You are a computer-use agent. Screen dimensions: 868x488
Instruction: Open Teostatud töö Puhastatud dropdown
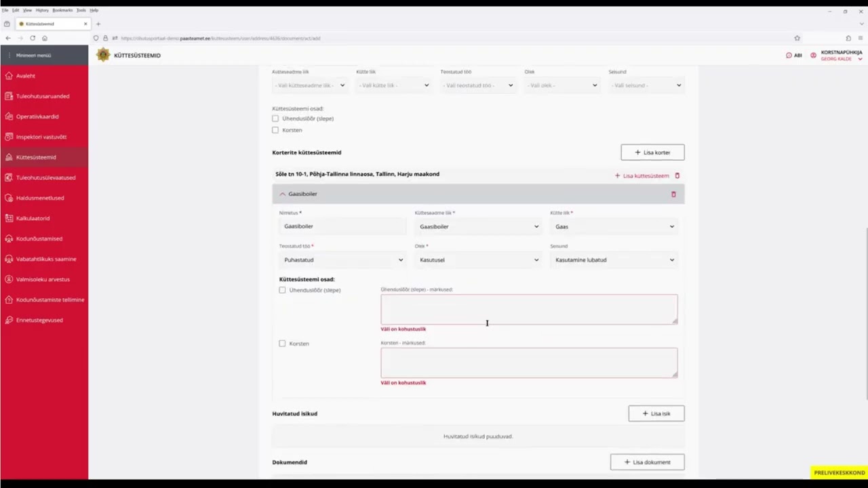pyautogui.click(x=343, y=260)
